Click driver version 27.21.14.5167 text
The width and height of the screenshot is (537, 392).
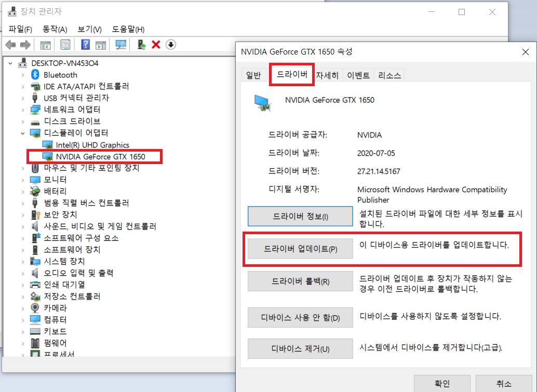click(379, 171)
